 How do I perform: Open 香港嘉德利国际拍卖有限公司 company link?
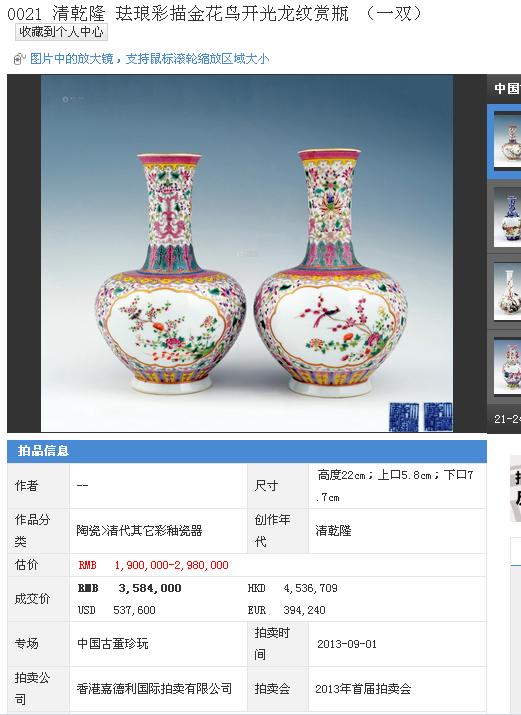(154, 689)
